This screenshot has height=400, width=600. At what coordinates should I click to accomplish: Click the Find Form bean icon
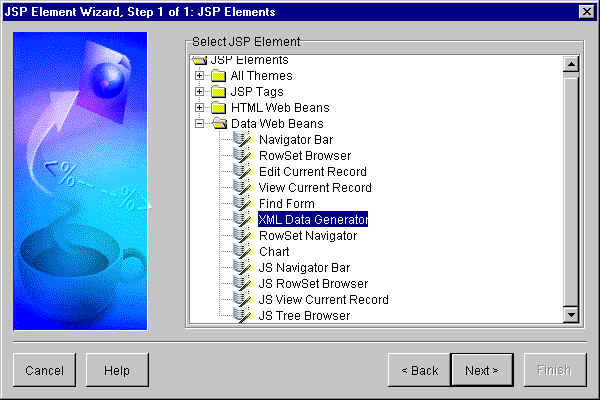243,204
